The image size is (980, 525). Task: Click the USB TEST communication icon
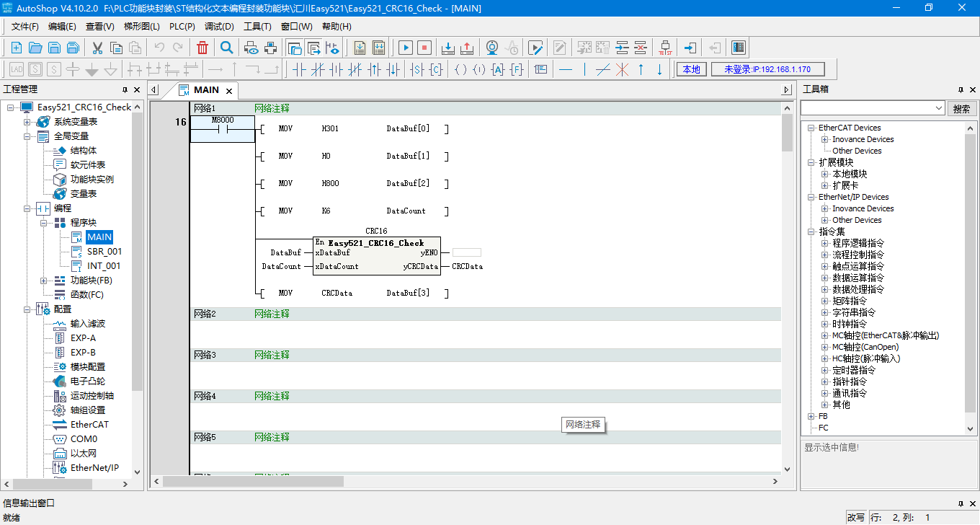665,48
